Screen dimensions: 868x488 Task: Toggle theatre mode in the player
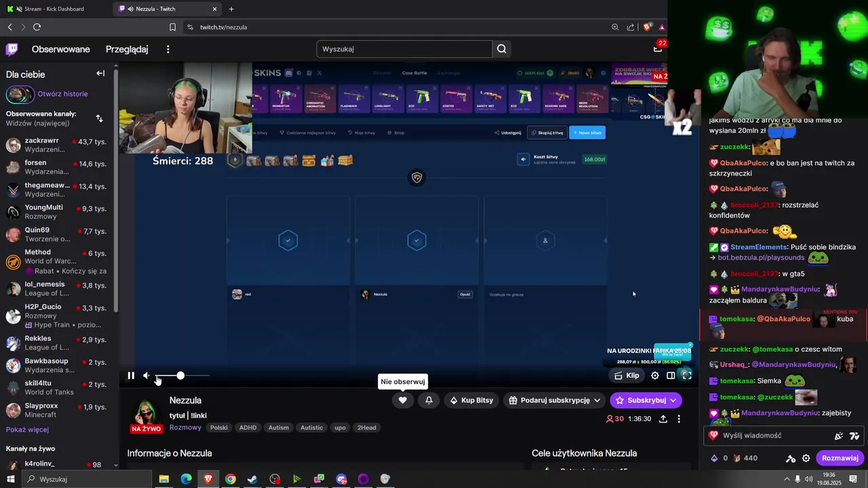point(671,375)
